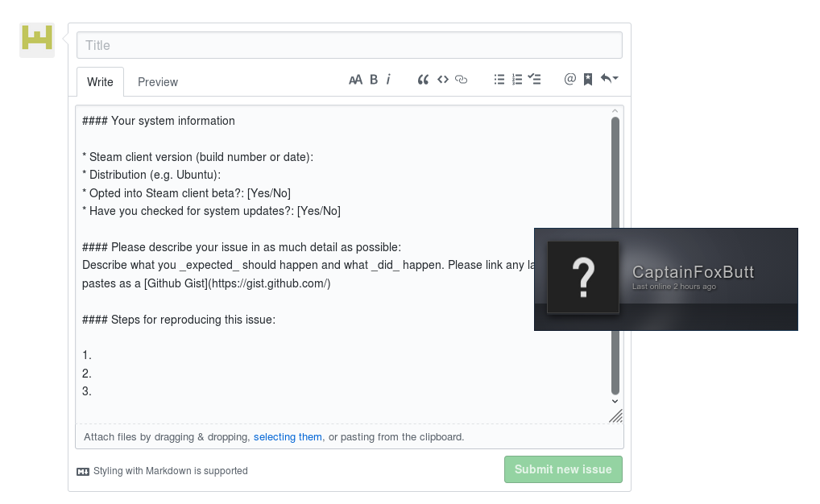Click the textarea scrollbar up arrow

pos(615,111)
